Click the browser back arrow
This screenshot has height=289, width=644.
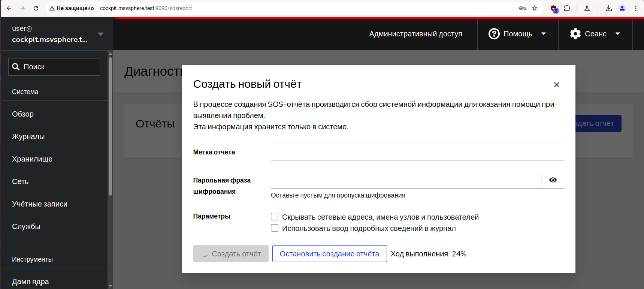click(9, 8)
